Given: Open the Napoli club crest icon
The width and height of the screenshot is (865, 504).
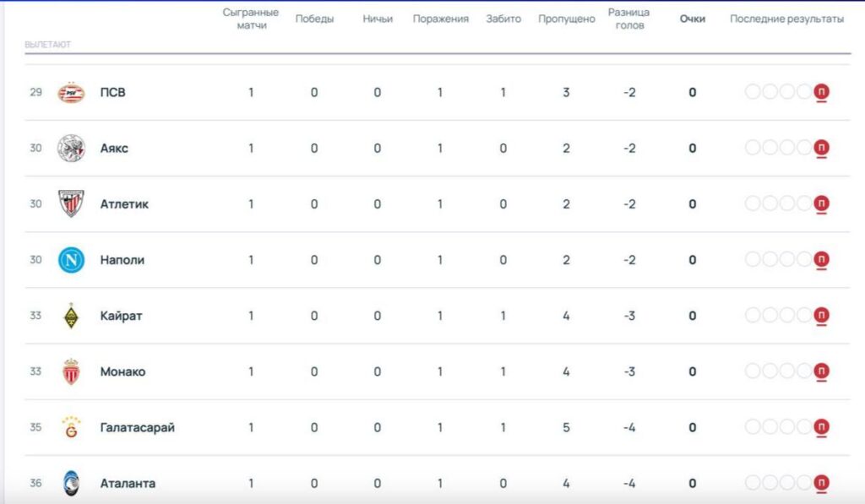Looking at the screenshot, I should (x=71, y=260).
